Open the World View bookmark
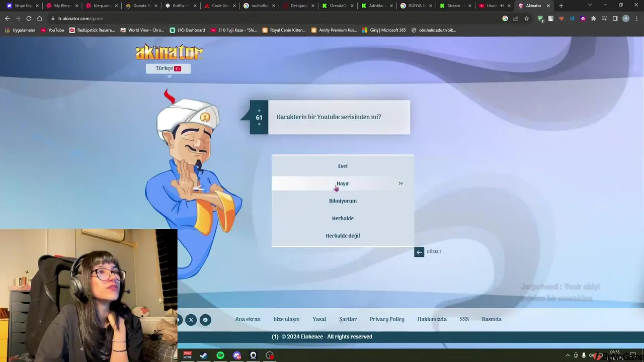 pyautogui.click(x=142, y=30)
